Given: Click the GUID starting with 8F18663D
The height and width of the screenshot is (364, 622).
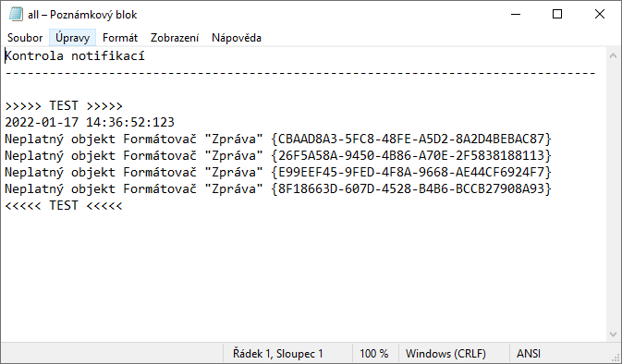Looking at the screenshot, I should coord(411,188).
